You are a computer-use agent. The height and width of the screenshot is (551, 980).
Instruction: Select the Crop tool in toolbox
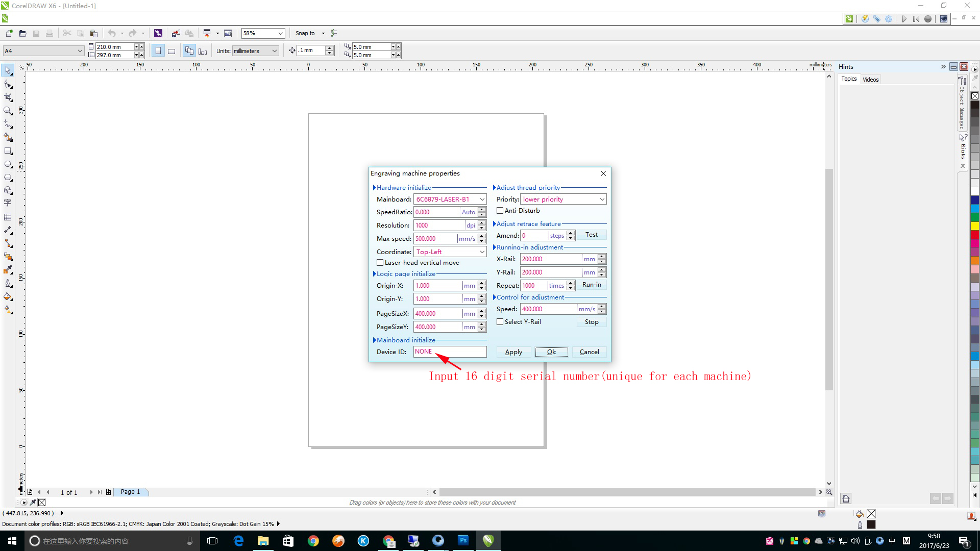[x=8, y=97]
